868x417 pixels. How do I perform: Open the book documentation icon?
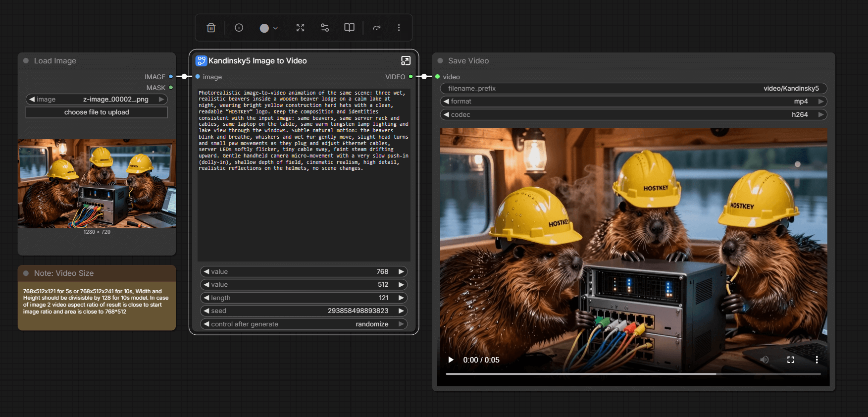[349, 28]
